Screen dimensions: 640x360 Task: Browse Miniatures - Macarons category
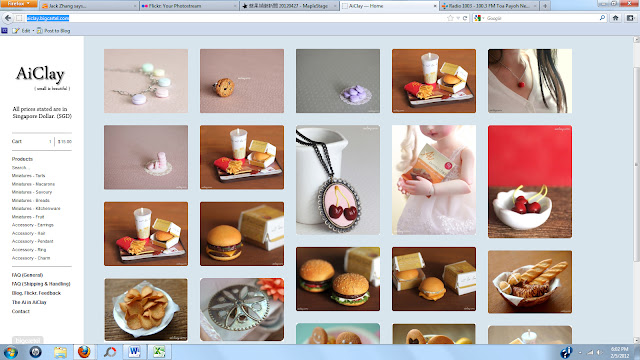click(x=33, y=184)
